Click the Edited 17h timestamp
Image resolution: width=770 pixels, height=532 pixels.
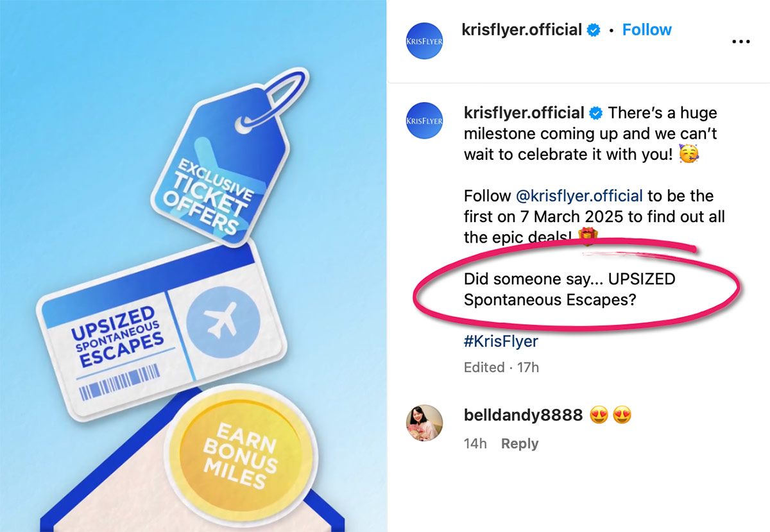point(501,368)
